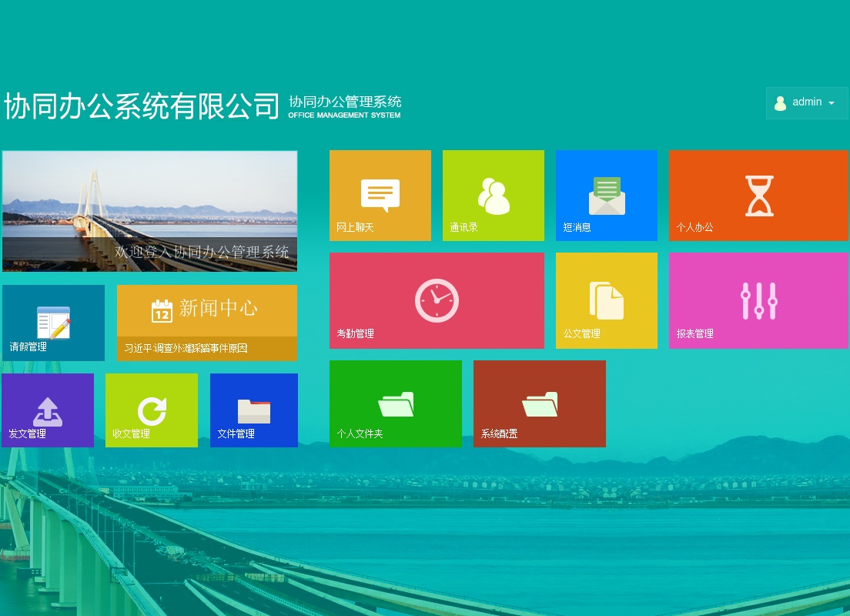
Task: Read the 习近平 news headline link
Action: point(186,349)
